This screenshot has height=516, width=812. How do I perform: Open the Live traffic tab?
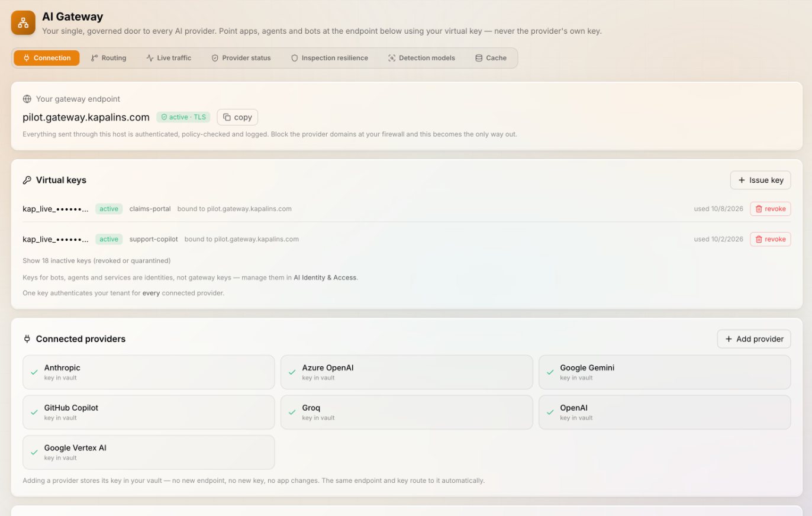click(169, 58)
